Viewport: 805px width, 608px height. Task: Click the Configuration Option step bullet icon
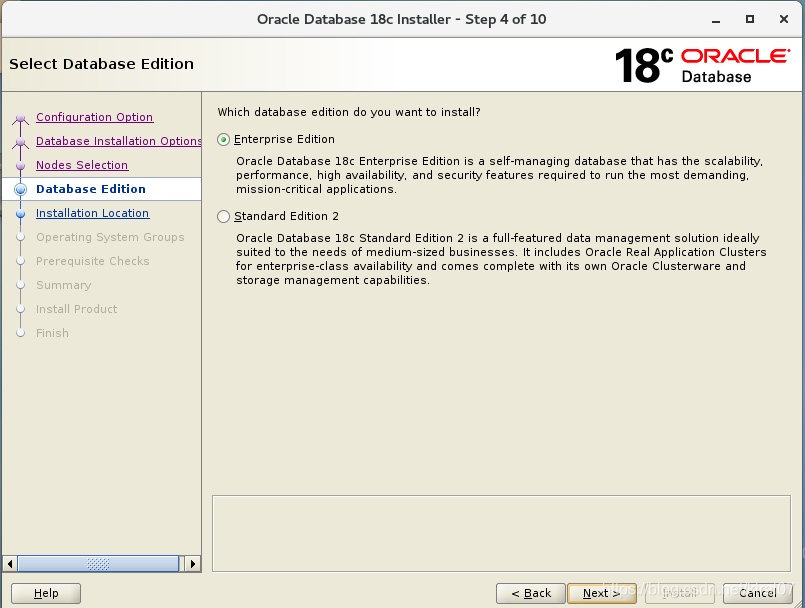click(21, 118)
